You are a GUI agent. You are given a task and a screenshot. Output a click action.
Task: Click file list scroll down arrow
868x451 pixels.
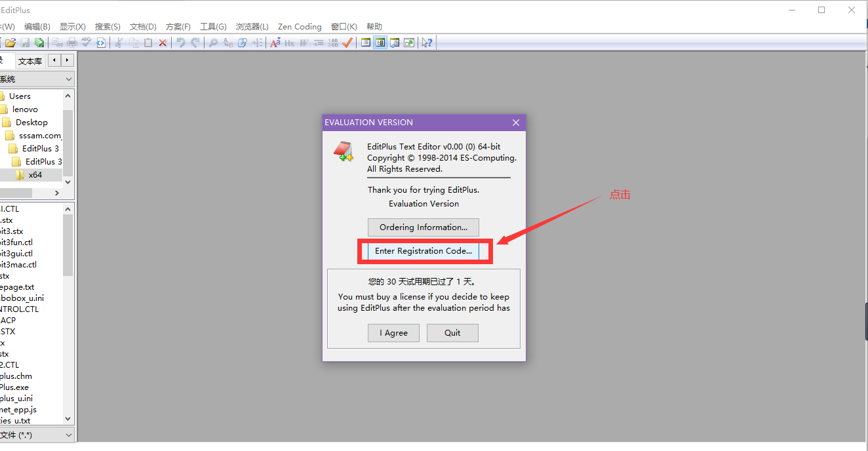tap(68, 419)
